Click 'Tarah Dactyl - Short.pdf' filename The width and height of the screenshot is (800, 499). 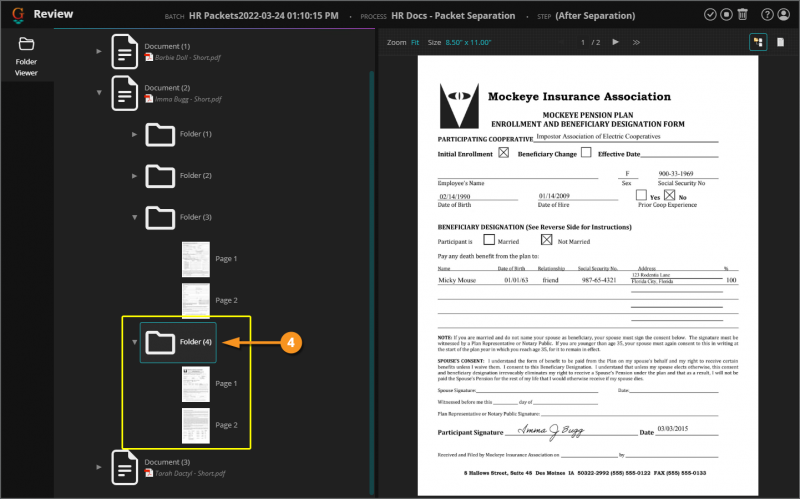click(x=190, y=473)
